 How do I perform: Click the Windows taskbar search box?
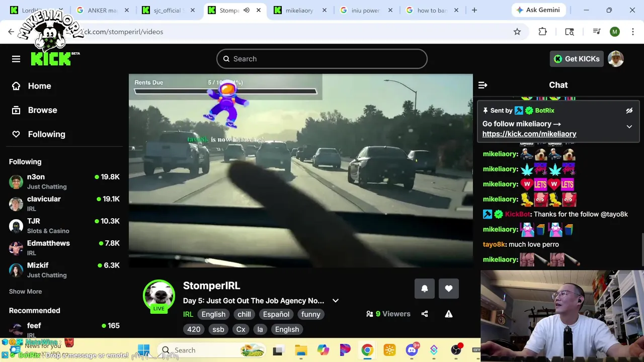tap(211, 350)
